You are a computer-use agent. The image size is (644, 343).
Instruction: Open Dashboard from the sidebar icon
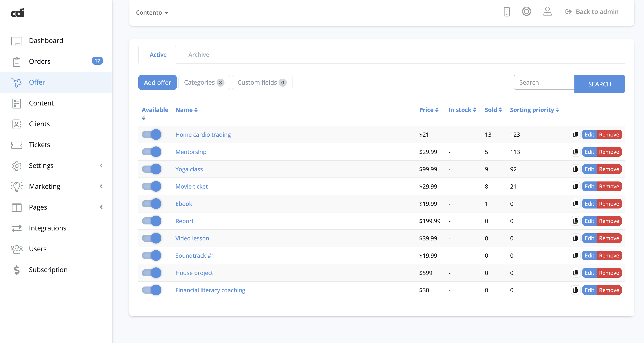16,41
